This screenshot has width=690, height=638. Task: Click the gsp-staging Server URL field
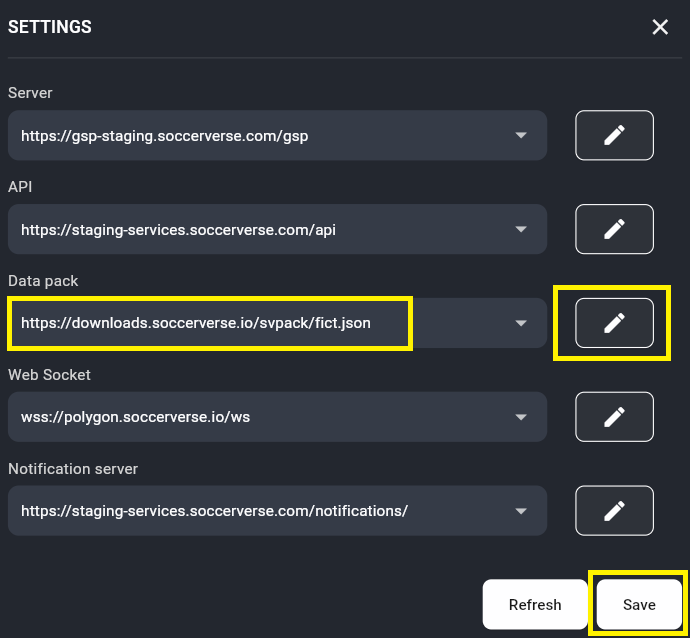tap(164, 136)
